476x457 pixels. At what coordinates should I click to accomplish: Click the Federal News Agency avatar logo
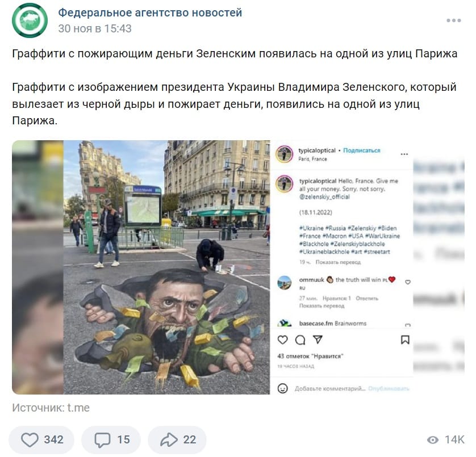30,20
